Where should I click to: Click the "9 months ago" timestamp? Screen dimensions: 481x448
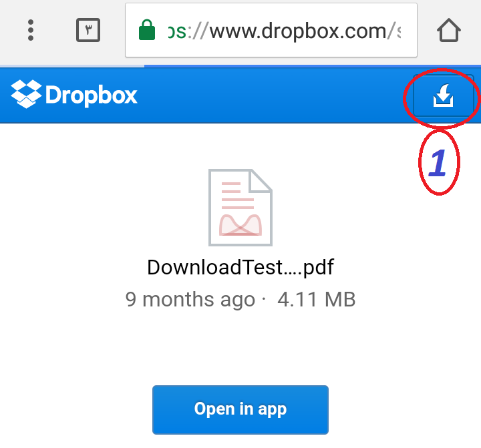tap(190, 299)
